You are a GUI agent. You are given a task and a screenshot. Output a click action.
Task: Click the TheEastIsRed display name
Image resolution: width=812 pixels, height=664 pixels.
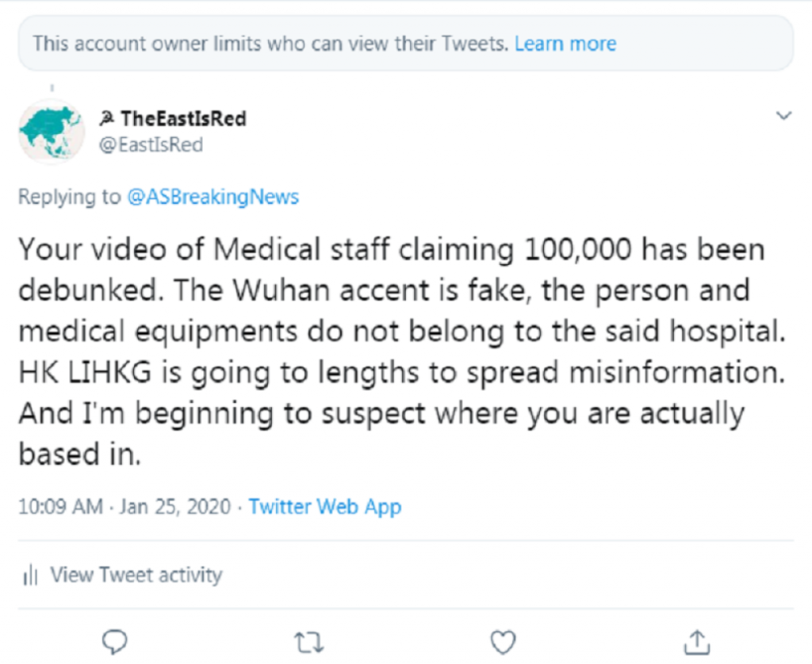click(x=183, y=119)
